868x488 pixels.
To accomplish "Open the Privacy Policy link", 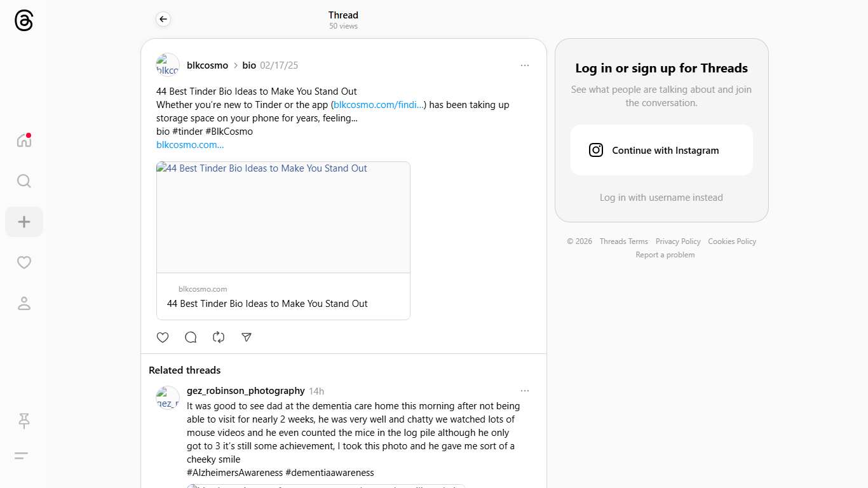I will [677, 241].
